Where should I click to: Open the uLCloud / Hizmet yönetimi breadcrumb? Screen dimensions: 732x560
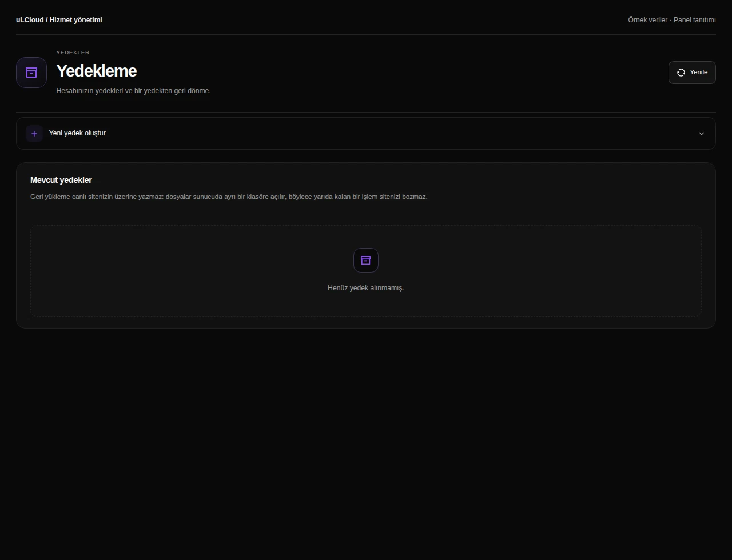pos(59,20)
